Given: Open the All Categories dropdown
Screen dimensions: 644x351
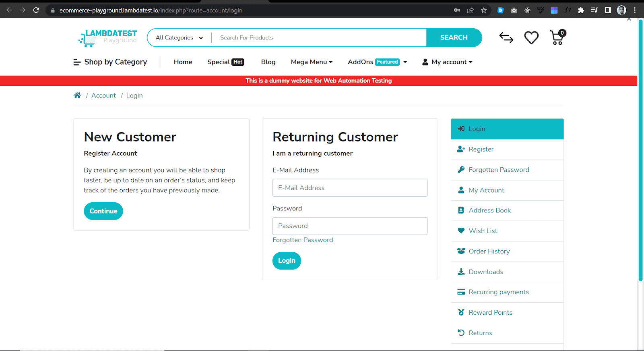Looking at the screenshot, I should (179, 37).
